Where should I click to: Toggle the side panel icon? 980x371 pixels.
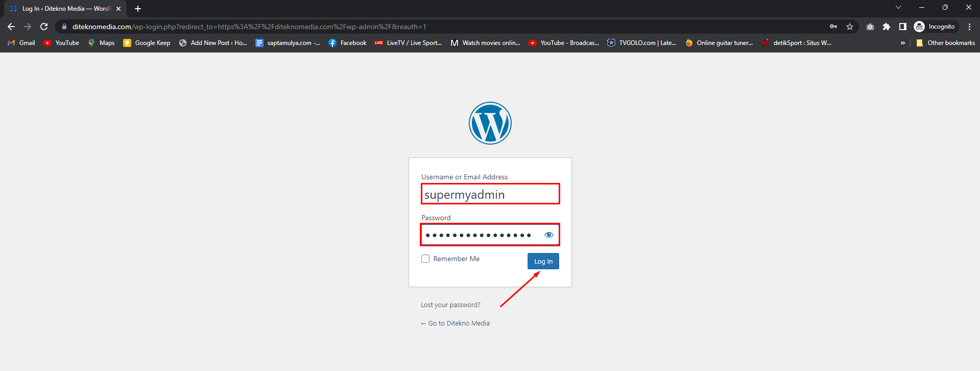click(903, 27)
